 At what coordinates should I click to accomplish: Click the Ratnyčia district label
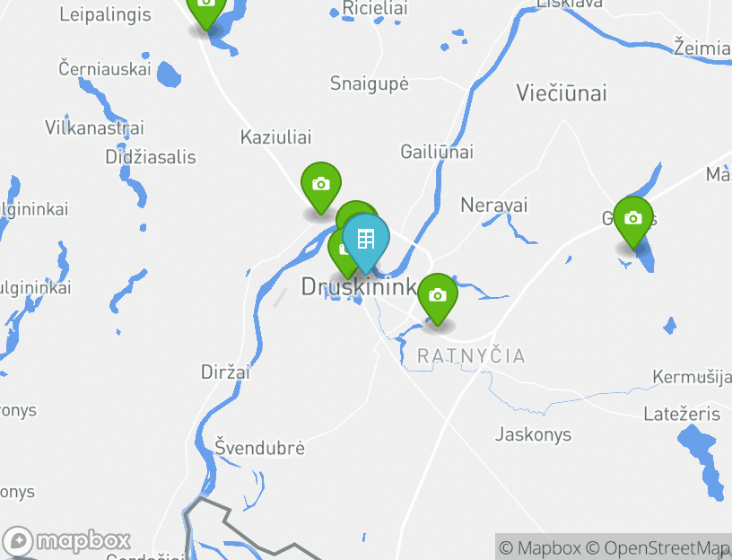[472, 356]
